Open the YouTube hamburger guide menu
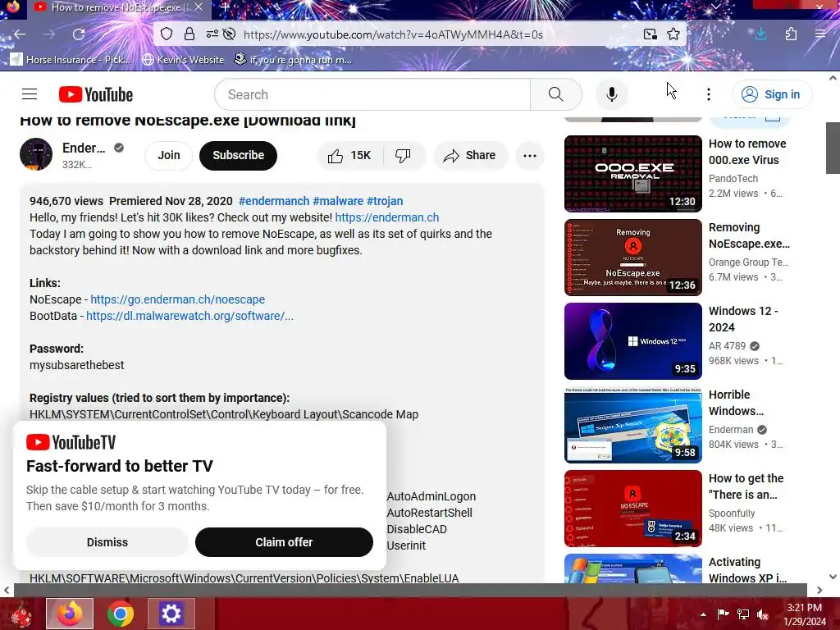Image resolution: width=840 pixels, height=630 pixels. coord(30,94)
